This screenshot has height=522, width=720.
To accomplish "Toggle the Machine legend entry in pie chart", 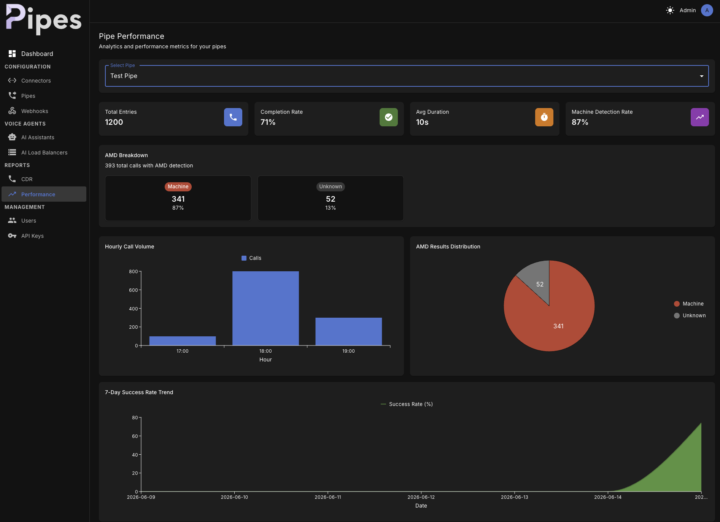I will (688, 303).
